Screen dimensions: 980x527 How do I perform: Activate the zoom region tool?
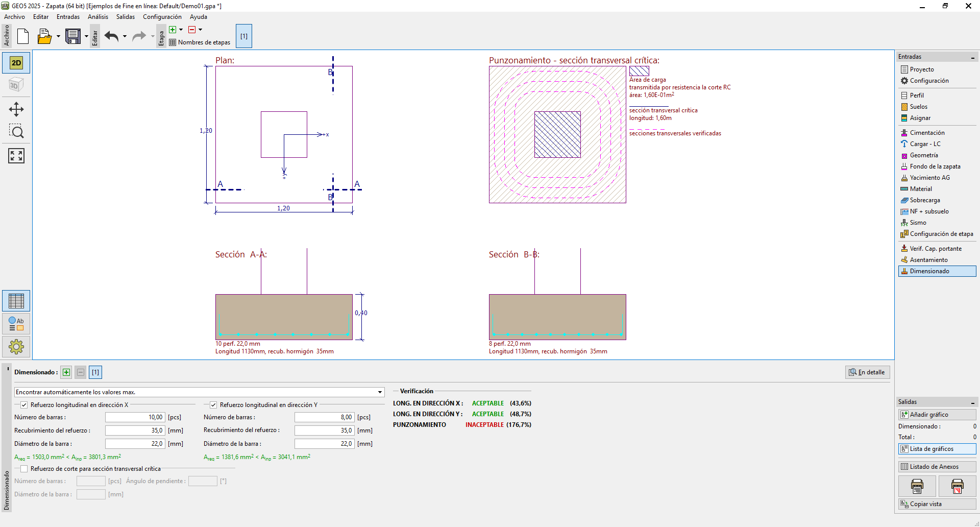16,132
